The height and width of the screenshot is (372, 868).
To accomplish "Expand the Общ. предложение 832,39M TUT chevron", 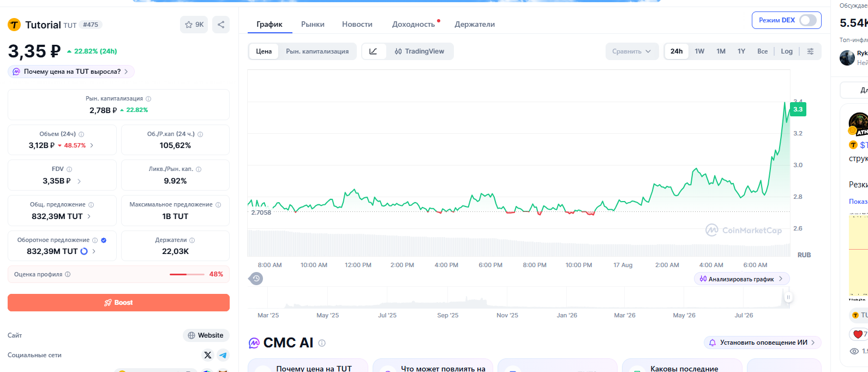I will tap(89, 216).
